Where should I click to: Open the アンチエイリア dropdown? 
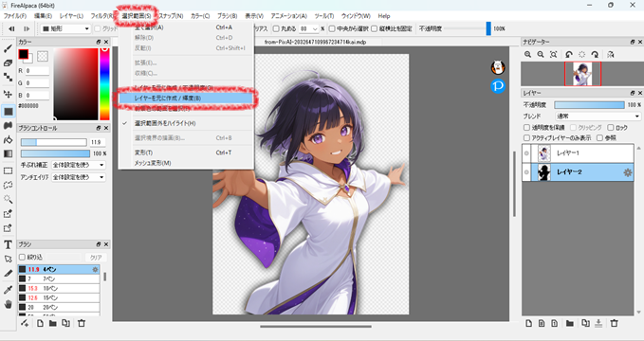coord(79,177)
